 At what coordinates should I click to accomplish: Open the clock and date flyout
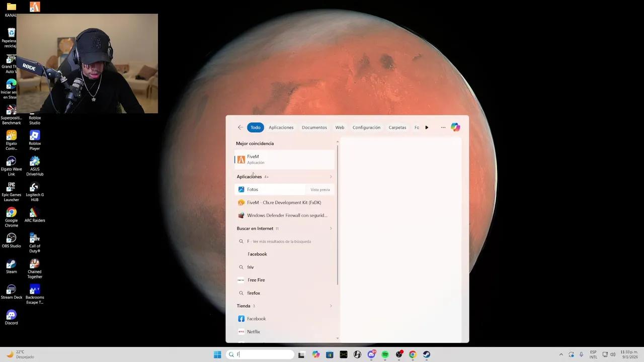tap(629, 354)
